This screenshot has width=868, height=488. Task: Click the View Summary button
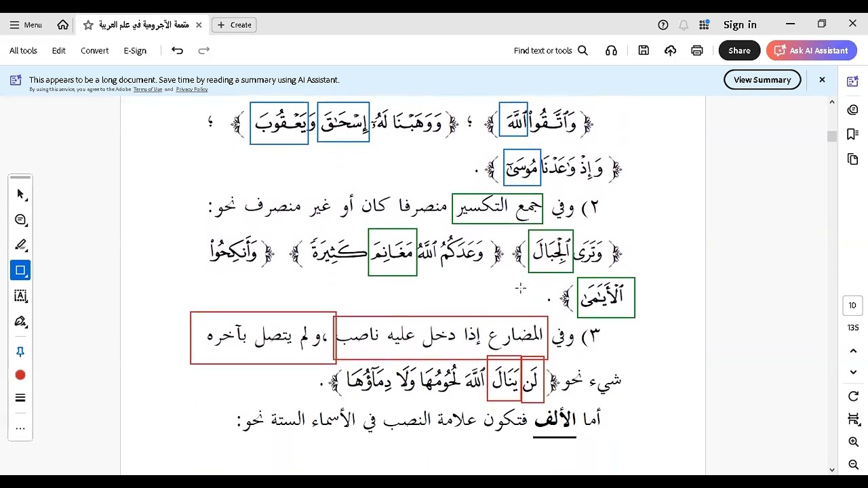(x=762, y=79)
